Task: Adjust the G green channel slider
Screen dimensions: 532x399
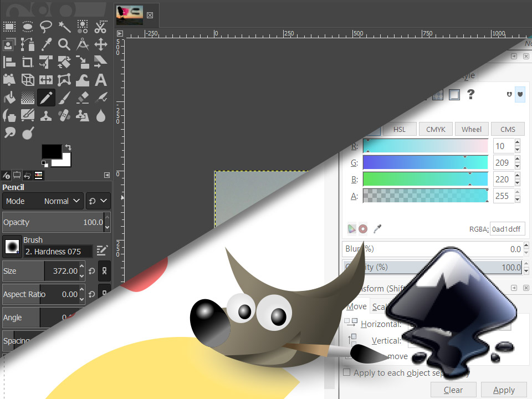Action: click(426, 162)
